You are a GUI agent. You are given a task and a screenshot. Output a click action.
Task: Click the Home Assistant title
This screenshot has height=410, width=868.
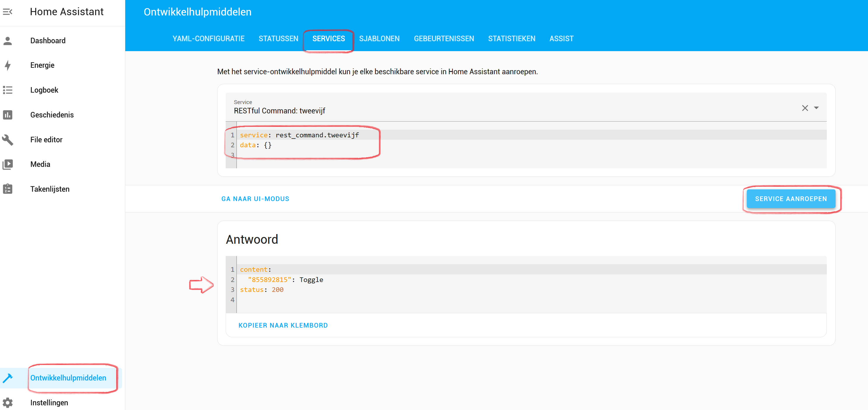point(67,12)
